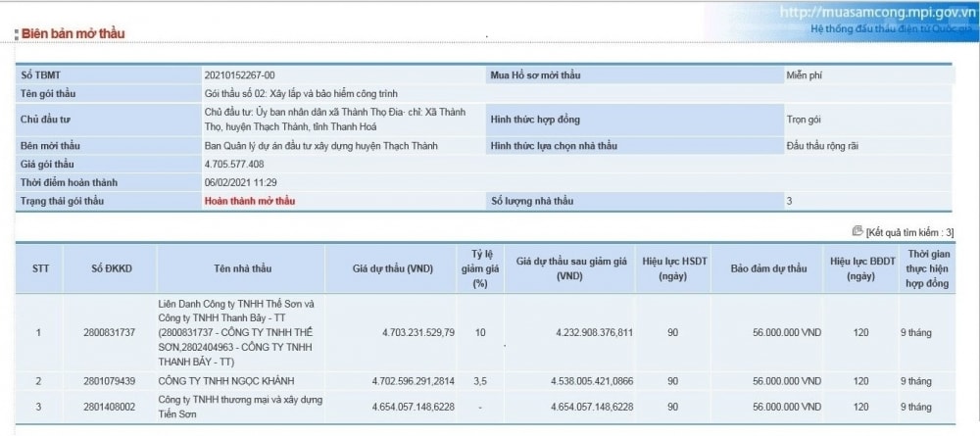This screenshot has width=980, height=436.
Task: Click the 4.654.057.148,6228 value in the Giá dự thầu (VND) column
Action: pos(414,407)
